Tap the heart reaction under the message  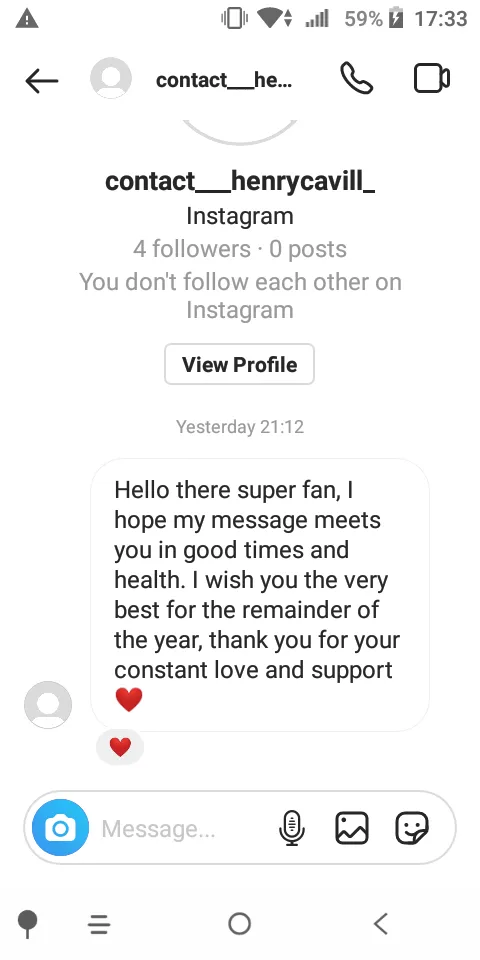click(x=120, y=747)
